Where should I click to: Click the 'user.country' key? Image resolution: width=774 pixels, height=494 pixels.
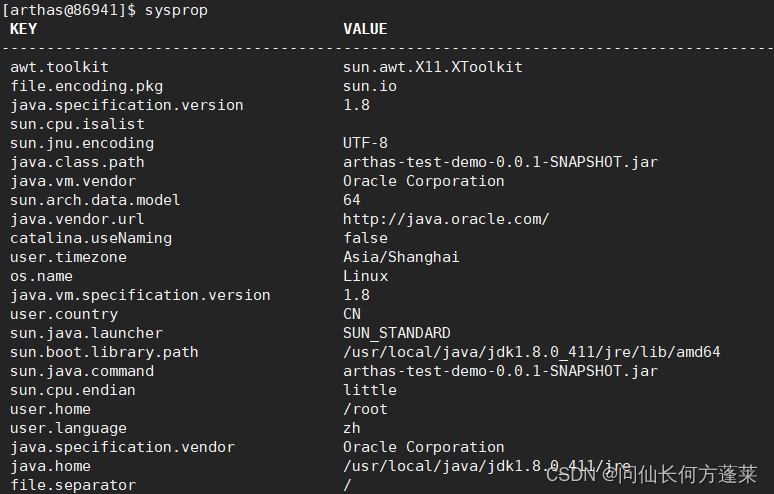64,314
